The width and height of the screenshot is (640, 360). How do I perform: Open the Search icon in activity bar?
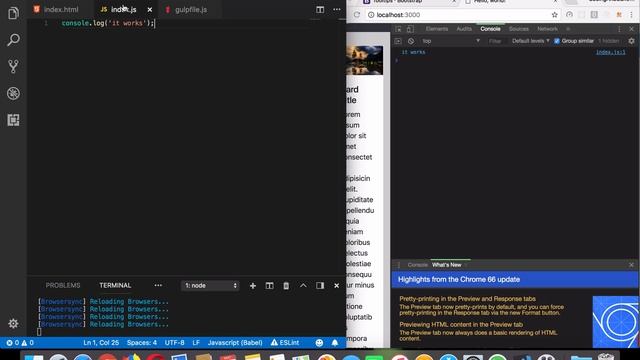coord(13,40)
